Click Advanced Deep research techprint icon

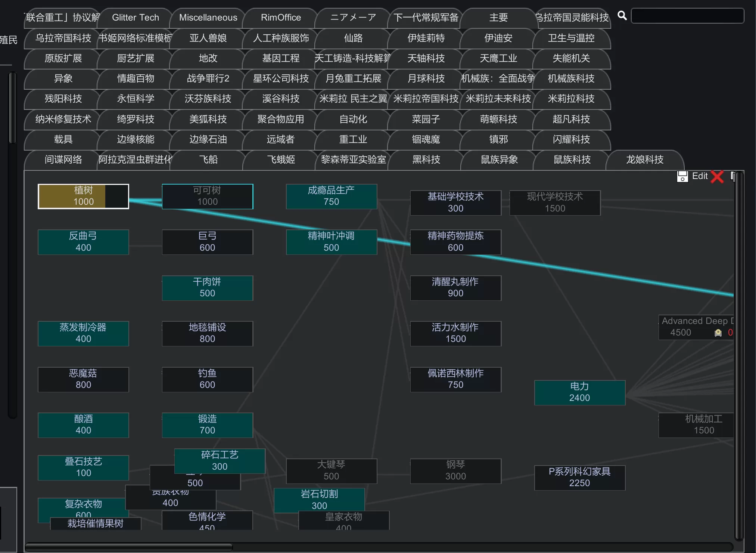click(718, 333)
